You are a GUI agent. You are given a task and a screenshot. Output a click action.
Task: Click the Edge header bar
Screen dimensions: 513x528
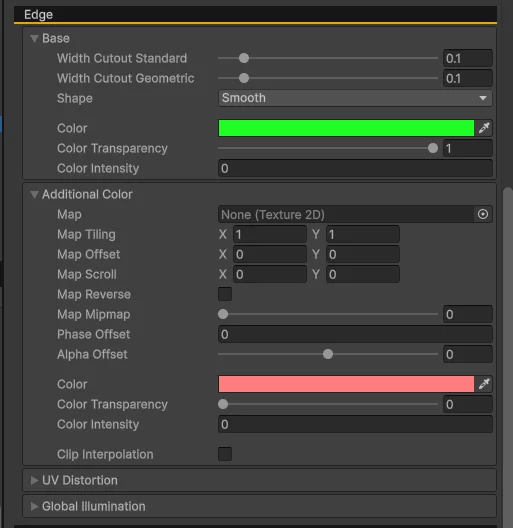click(255, 14)
